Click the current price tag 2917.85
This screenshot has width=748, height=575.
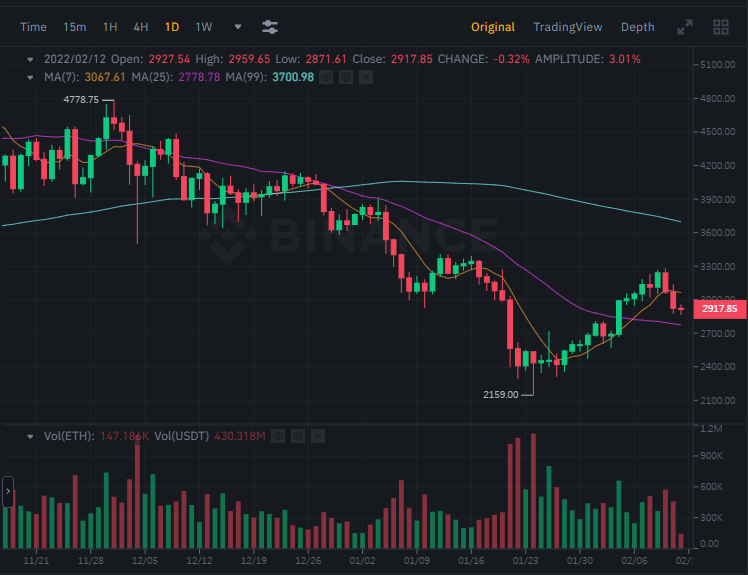tap(719, 309)
